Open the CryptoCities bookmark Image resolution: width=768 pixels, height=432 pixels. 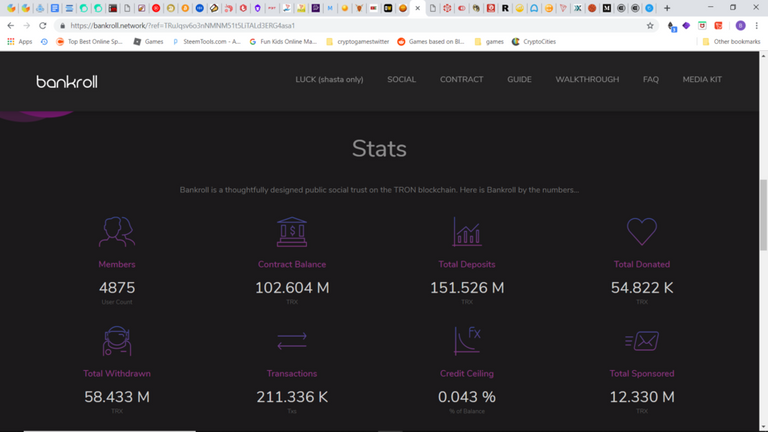pos(534,42)
